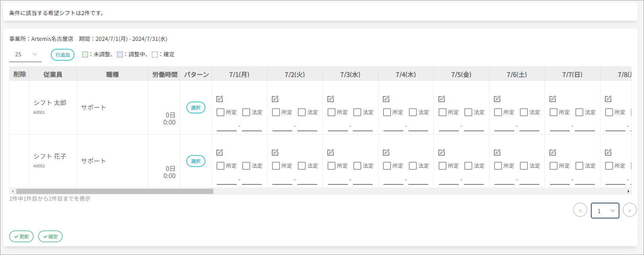Image resolution: width=644 pixels, height=255 pixels.
Task: Open edit icon for シフト 花子 on 7/1(月)
Action: tap(220, 152)
